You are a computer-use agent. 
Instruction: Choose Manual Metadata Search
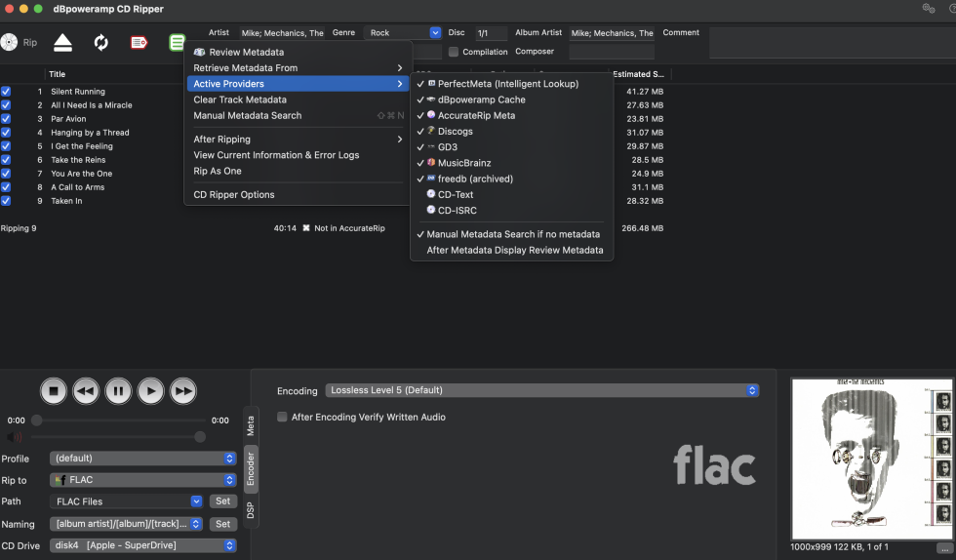click(298, 115)
